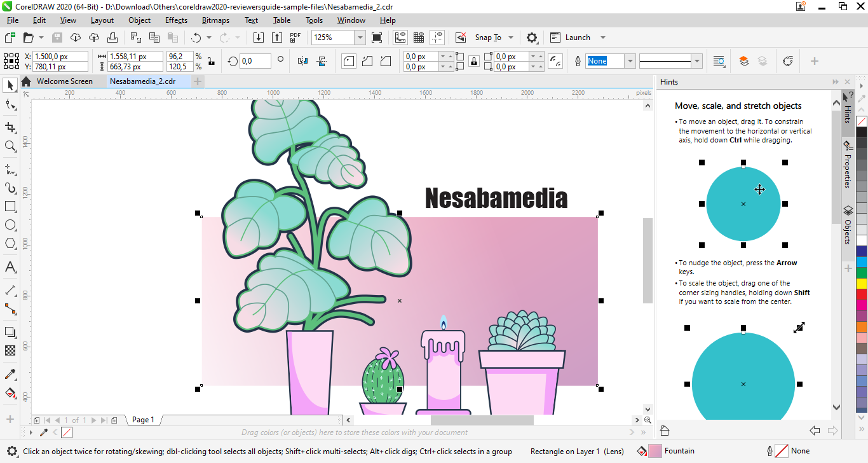Toggle the lock ratio padlock
Viewport: 868px width, 463px height.
coord(211,61)
